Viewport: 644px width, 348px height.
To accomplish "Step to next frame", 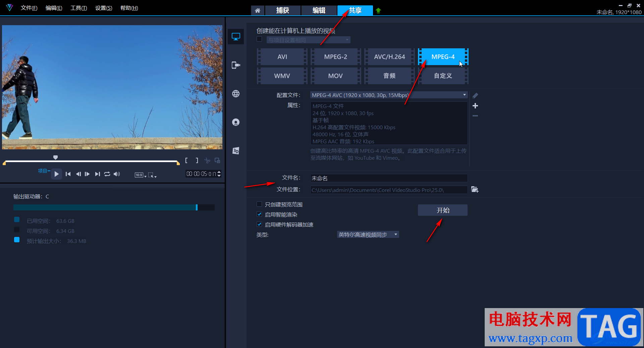I will (87, 174).
